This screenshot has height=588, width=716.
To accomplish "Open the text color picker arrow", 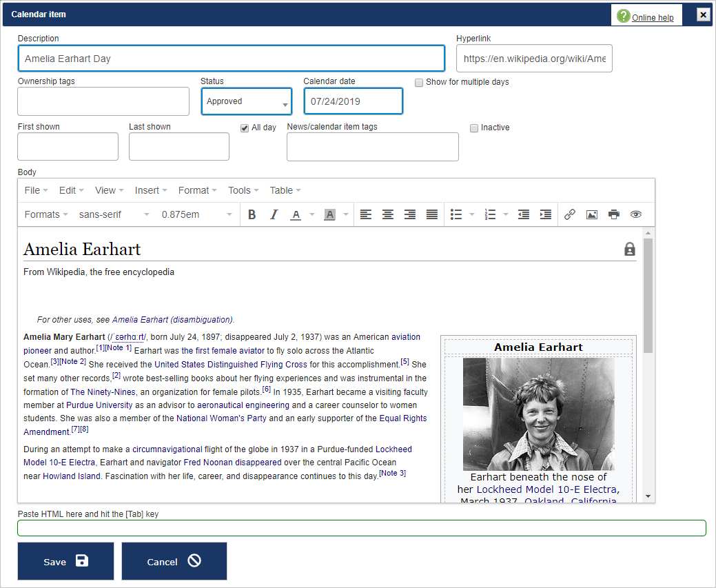I will click(x=311, y=214).
